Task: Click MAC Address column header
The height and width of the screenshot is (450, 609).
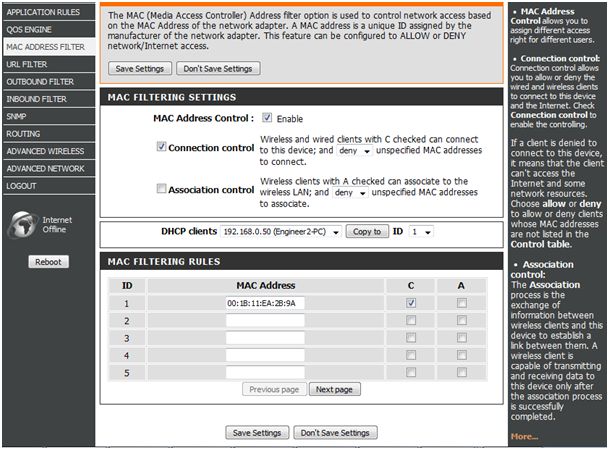Action: coord(266,286)
